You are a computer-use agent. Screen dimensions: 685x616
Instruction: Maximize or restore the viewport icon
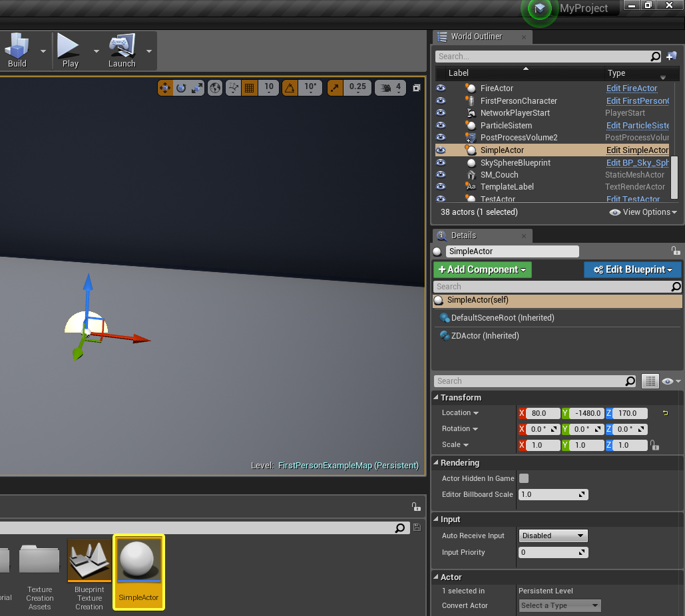(417, 88)
